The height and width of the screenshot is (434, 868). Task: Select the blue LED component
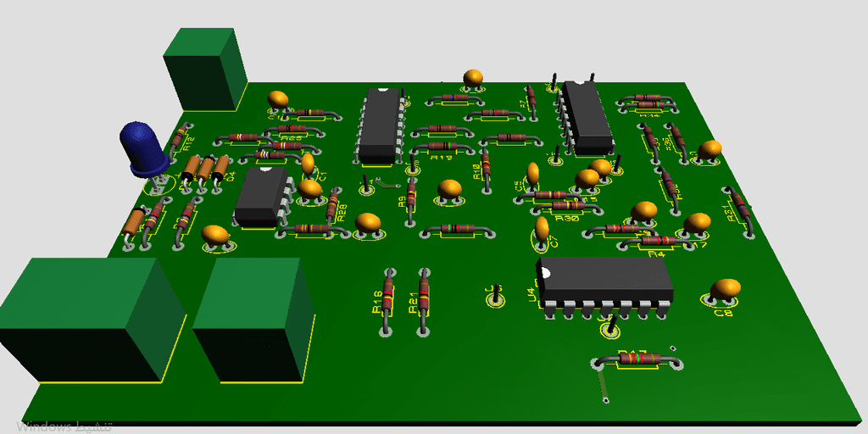pyautogui.click(x=142, y=148)
